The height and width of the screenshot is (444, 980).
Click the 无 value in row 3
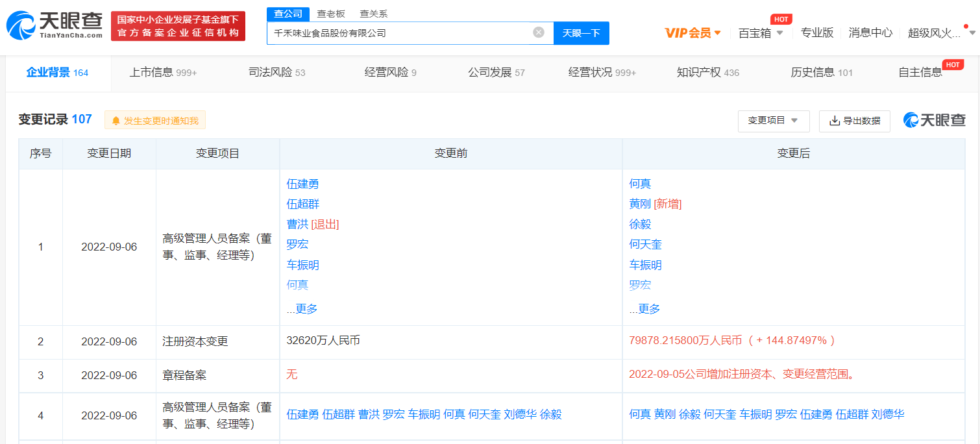[292, 375]
